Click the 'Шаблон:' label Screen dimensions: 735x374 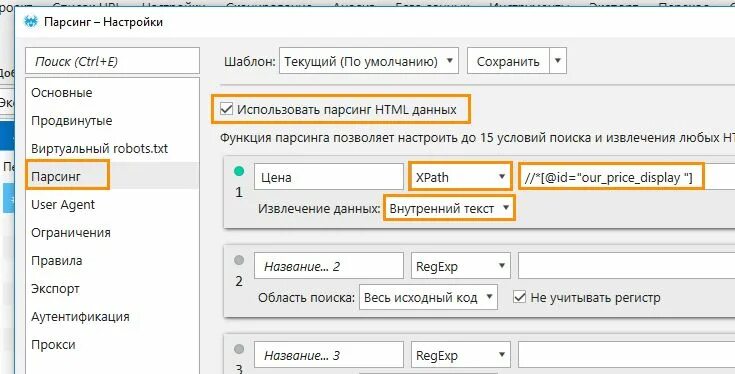coord(249,61)
